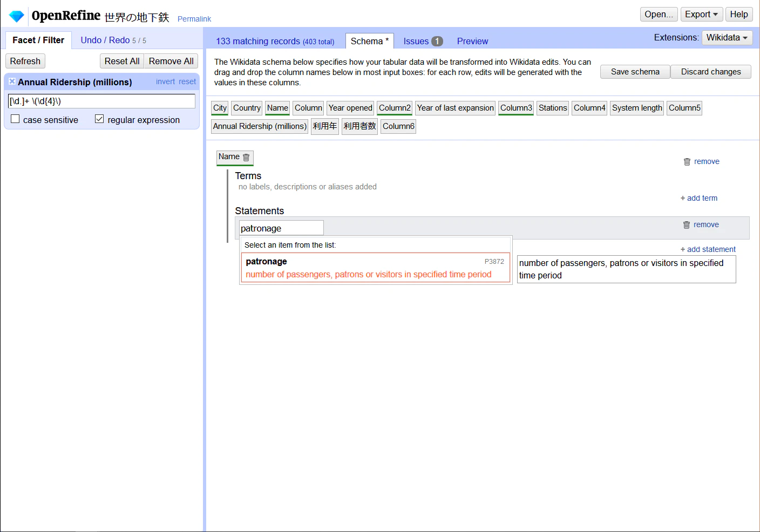
Task: Reset All facets
Action: tap(122, 61)
